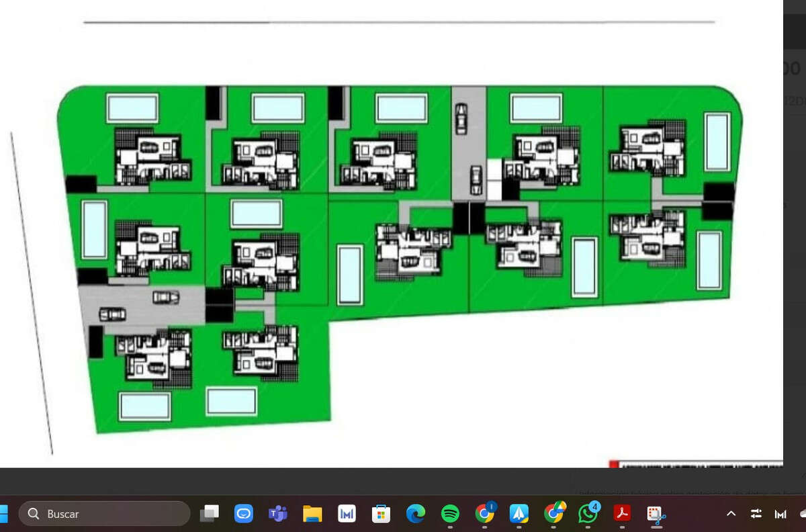
Task: Open the Windows Start menu
Action: (x=2, y=514)
